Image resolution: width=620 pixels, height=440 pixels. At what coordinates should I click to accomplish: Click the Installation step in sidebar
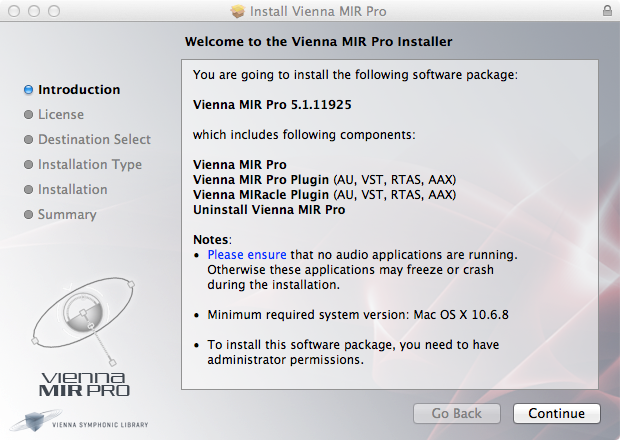pos(72,190)
